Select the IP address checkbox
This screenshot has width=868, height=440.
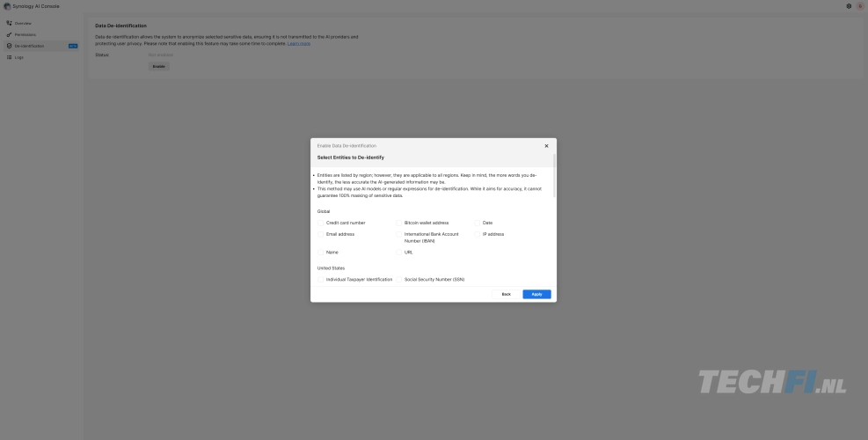pos(478,234)
